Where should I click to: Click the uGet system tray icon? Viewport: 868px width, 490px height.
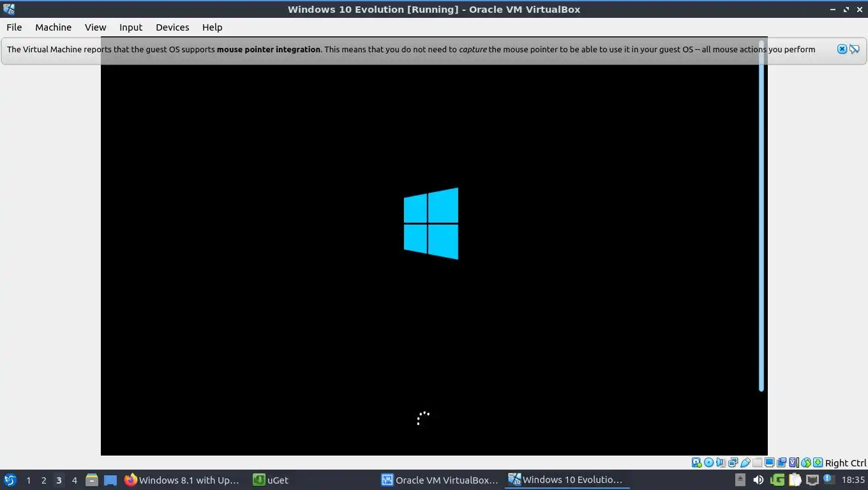pyautogui.click(x=777, y=480)
